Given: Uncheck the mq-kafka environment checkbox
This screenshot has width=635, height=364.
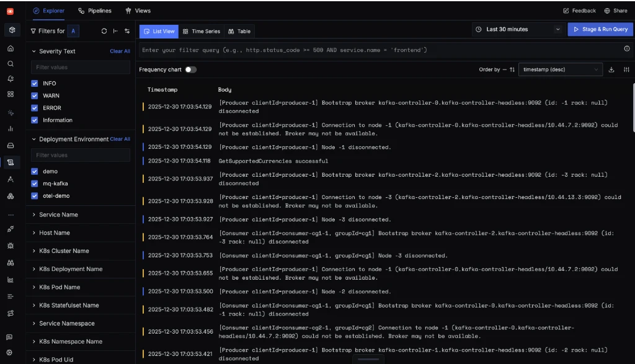Looking at the screenshot, I should 35,184.
